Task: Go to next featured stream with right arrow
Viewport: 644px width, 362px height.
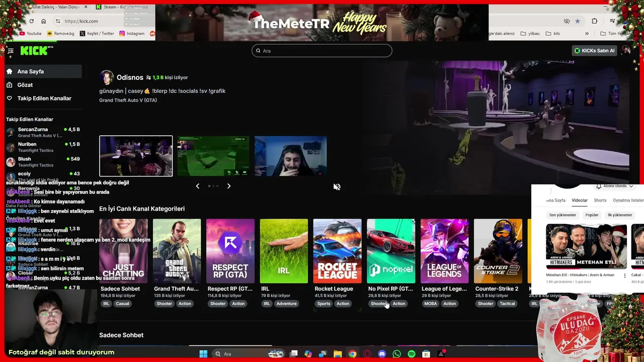Action: (228, 186)
